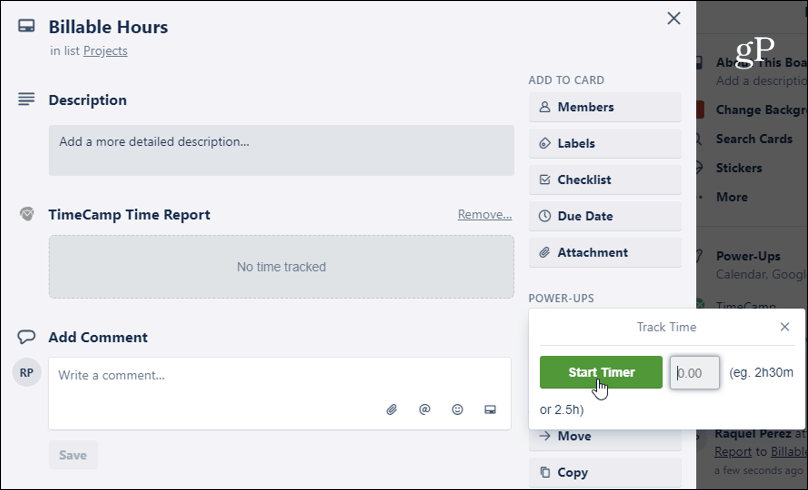Open Power-Ups in board menu
Image resolution: width=808 pixels, height=490 pixels.
click(x=748, y=256)
